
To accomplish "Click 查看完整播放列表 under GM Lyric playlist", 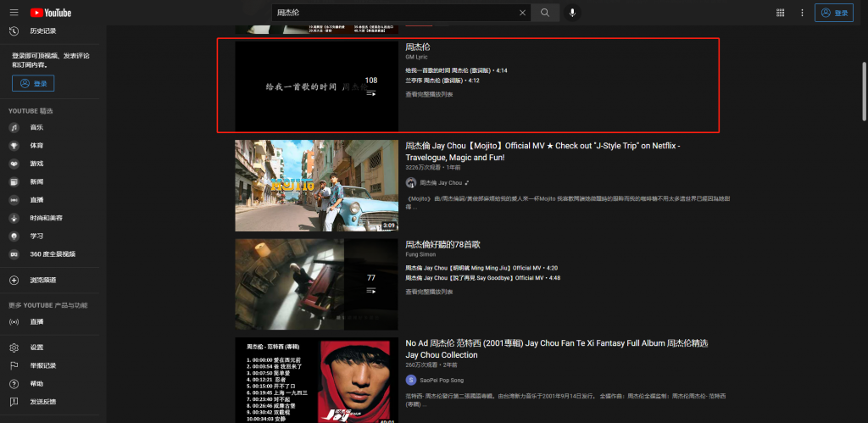I will click(x=429, y=95).
